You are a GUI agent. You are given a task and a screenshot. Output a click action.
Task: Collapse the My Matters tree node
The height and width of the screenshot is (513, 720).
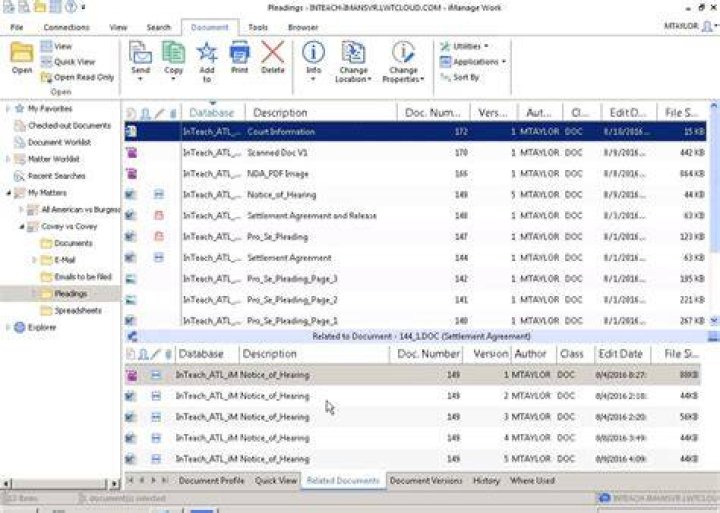(x=8, y=193)
